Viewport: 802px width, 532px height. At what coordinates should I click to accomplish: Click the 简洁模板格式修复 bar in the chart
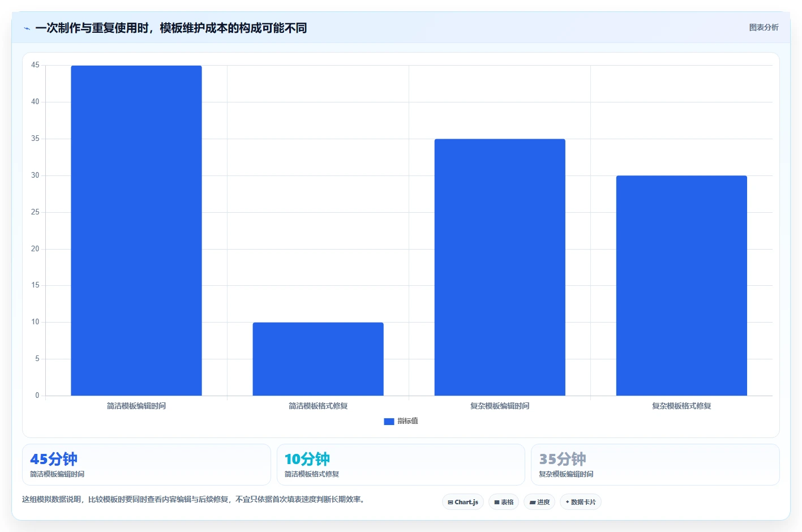(318, 359)
